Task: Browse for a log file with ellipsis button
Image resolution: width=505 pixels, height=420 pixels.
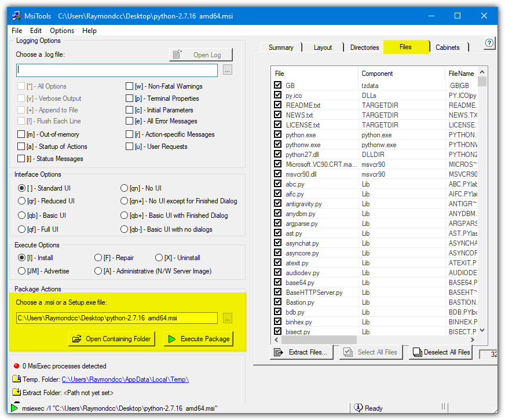Action: pos(228,70)
